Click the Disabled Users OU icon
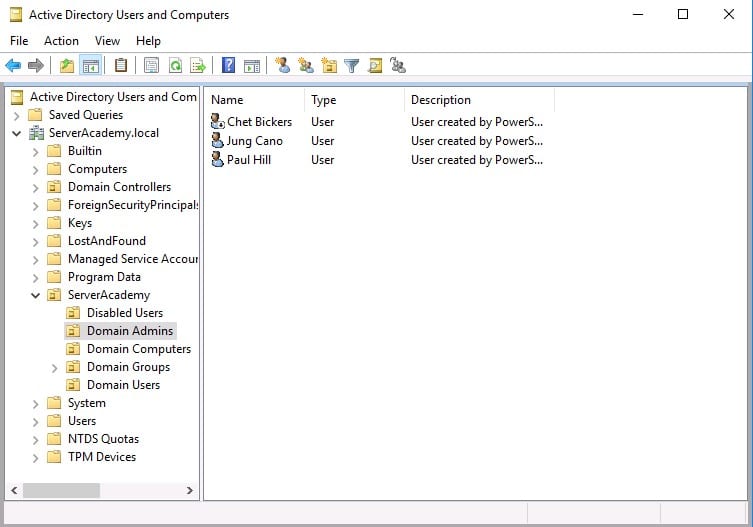The width and height of the screenshot is (753, 527). [73, 313]
